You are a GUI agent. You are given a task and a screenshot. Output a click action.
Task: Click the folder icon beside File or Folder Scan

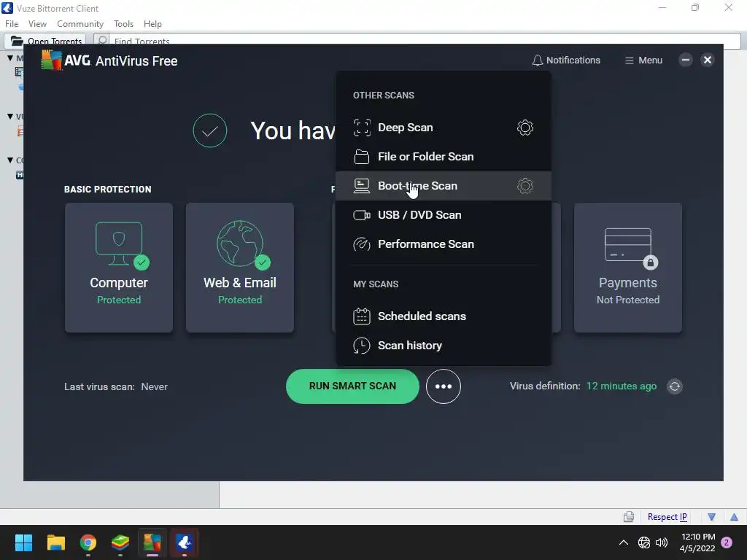pos(362,157)
